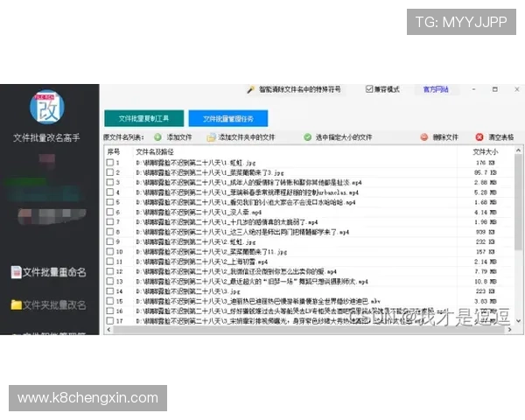
Task: Click the vertical scrollbar thumb
Action: point(518,202)
